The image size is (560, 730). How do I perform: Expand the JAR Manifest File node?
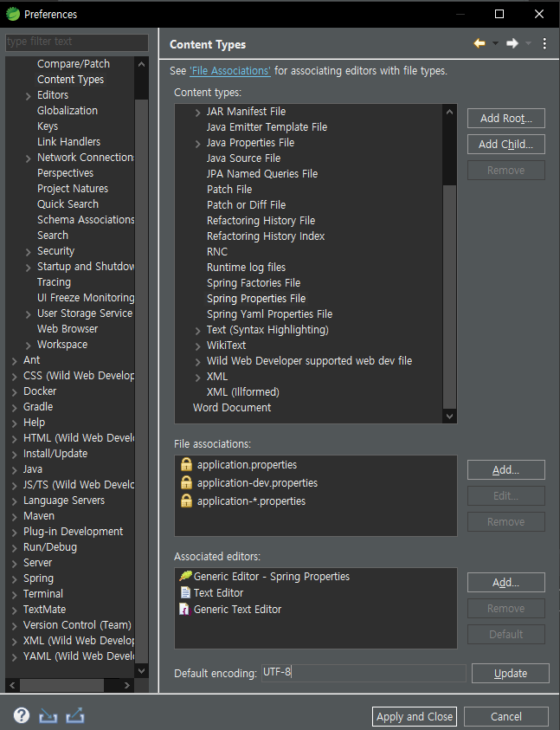coord(198,113)
